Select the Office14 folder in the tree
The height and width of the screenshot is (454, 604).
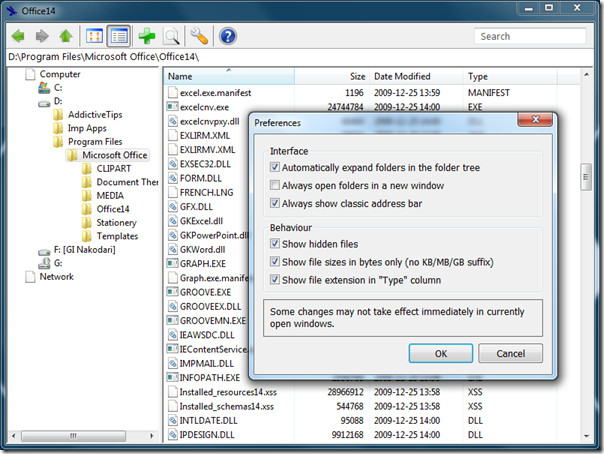pos(113,209)
